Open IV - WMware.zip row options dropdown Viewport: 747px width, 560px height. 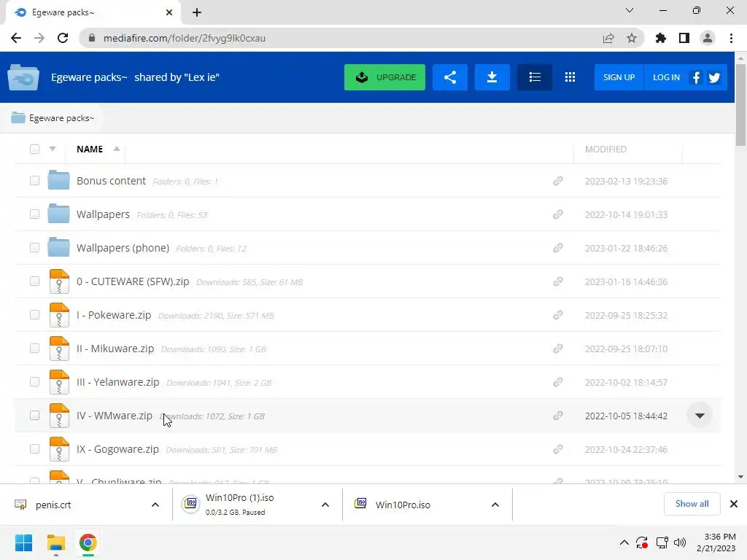tap(700, 416)
